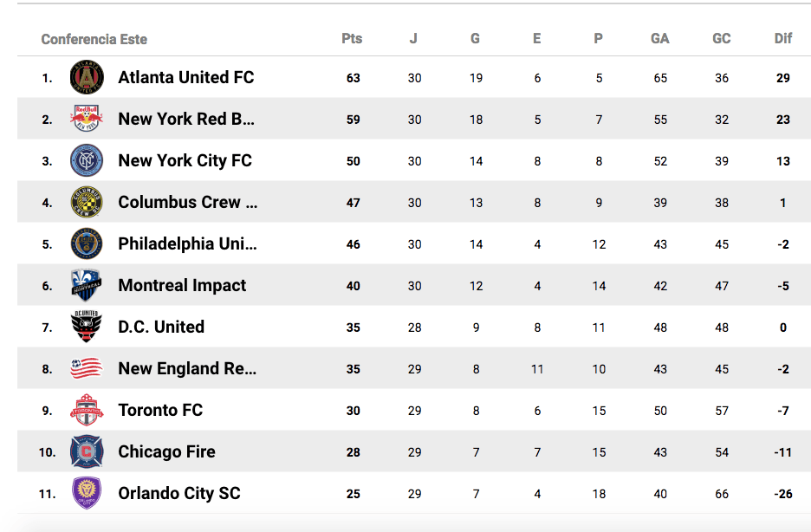Click the D.C. United logo
811x532 pixels.
tap(86, 328)
